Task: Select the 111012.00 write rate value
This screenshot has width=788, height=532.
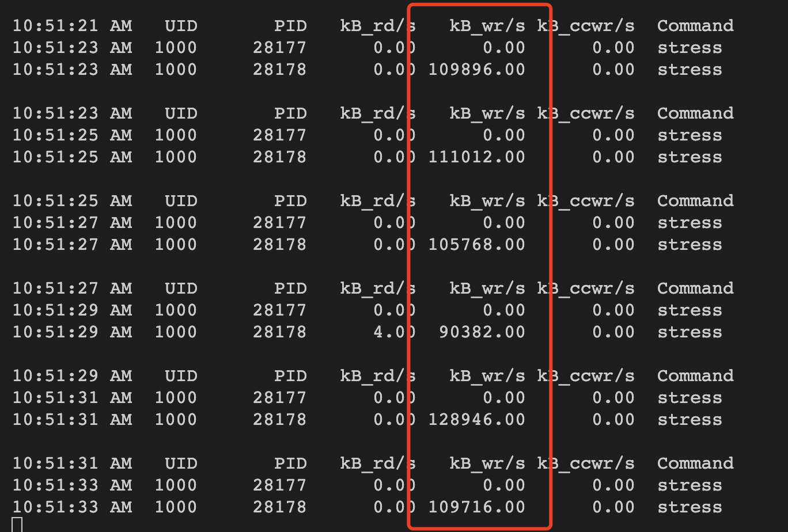Action: (x=477, y=157)
